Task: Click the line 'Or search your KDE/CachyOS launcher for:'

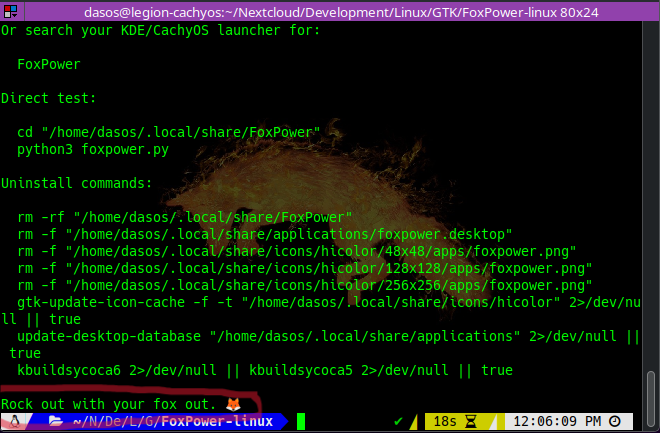Action: point(160,30)
